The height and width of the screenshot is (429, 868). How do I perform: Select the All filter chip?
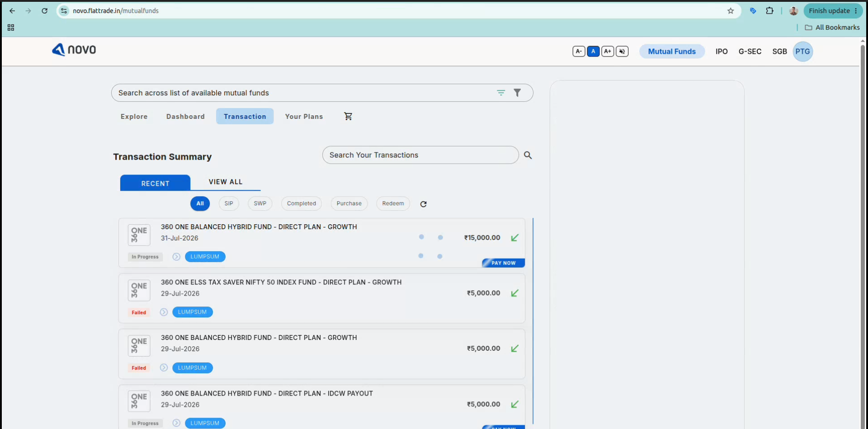[200, 203]
